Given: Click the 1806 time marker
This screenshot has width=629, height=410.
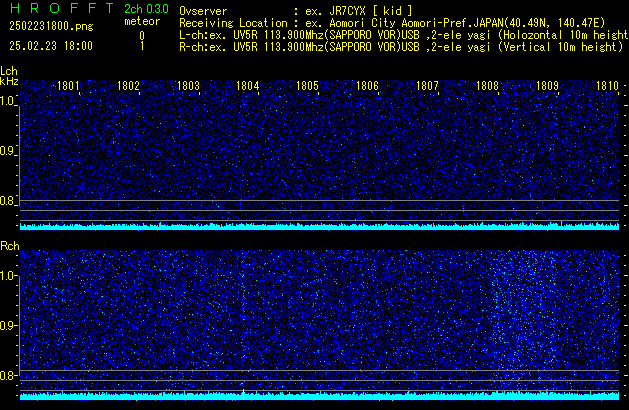Looking at the screenshot, I should [367, 86].
